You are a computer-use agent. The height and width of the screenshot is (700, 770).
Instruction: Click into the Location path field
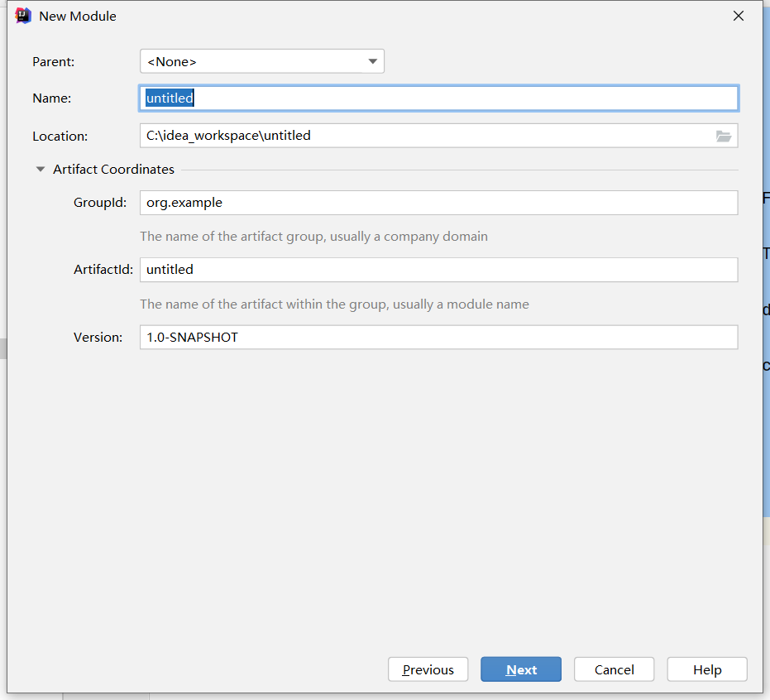(x=422, y=136)
